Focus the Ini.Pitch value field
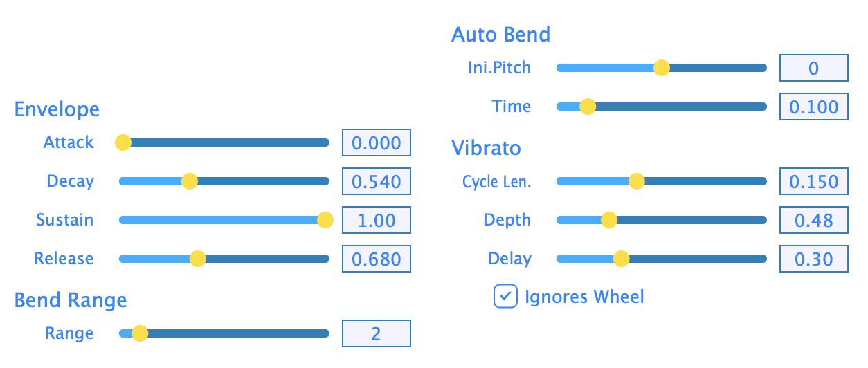868x368 pixels. tap(814, 68)
